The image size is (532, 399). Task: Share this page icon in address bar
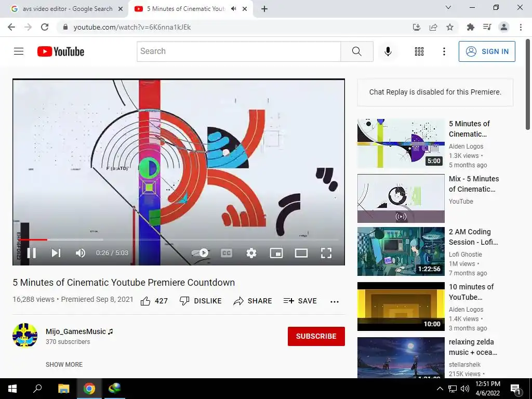coord(433,27)
